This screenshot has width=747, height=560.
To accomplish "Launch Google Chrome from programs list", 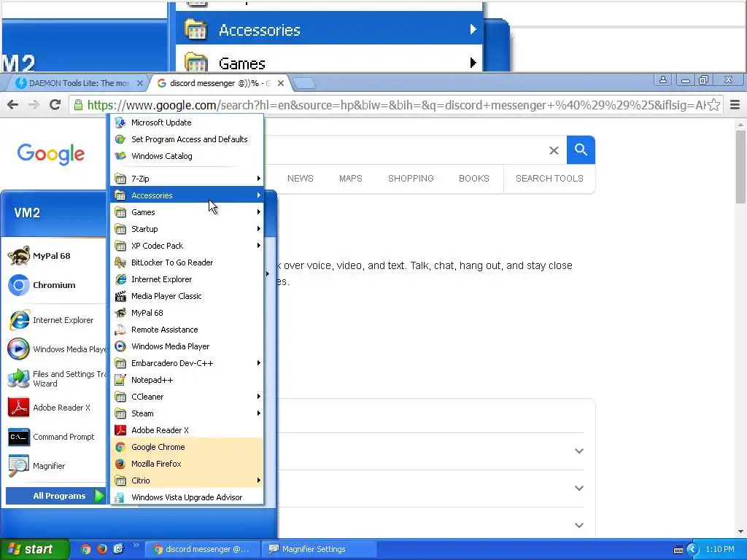I will tap(187, 447).
